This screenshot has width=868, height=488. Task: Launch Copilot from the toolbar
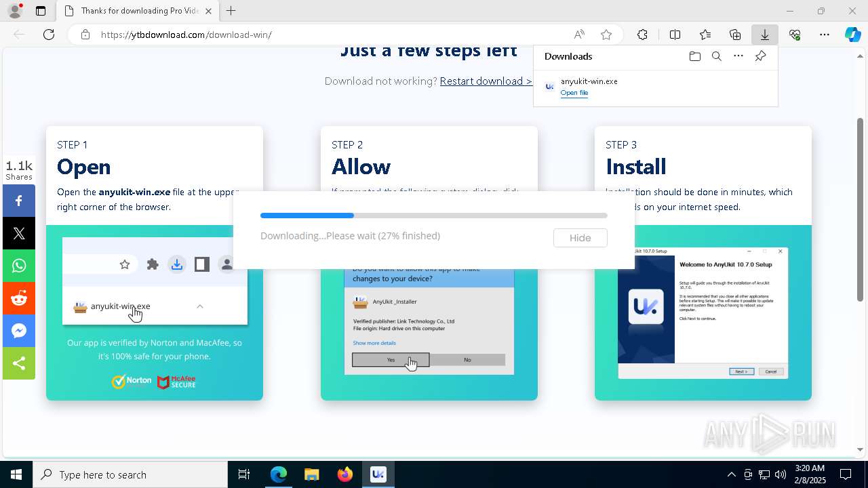852,35
